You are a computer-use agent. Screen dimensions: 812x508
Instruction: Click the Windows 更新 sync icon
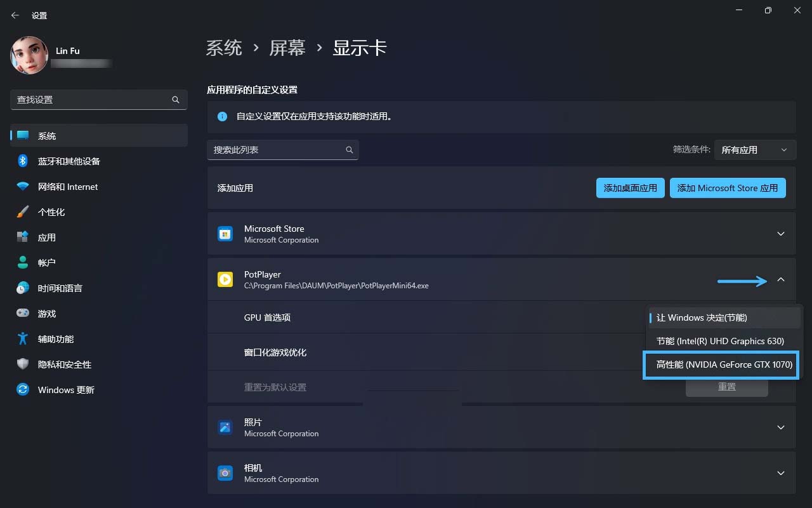23,390
